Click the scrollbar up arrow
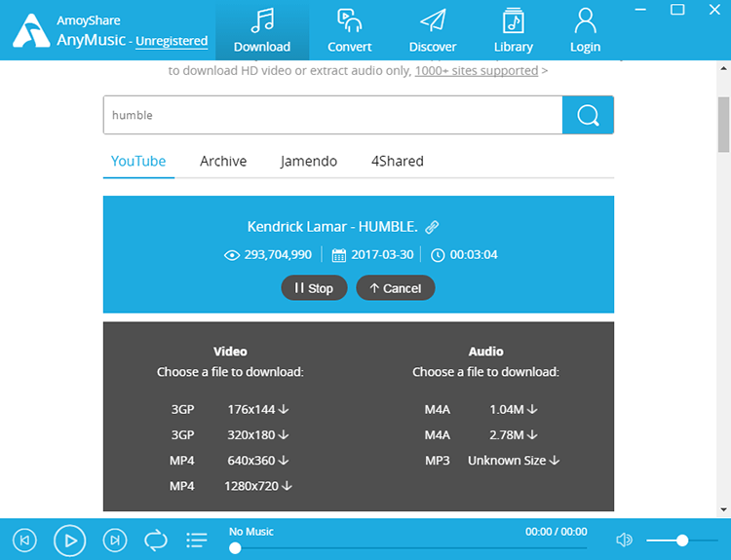Viewport: 731px width, 560px height. (x=723, y=68)
